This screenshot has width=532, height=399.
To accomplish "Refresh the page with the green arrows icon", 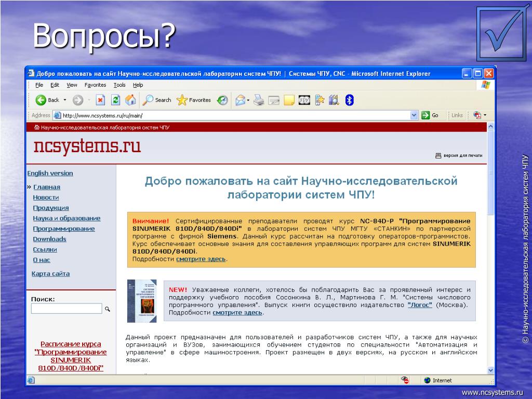I will coord(116,100).
